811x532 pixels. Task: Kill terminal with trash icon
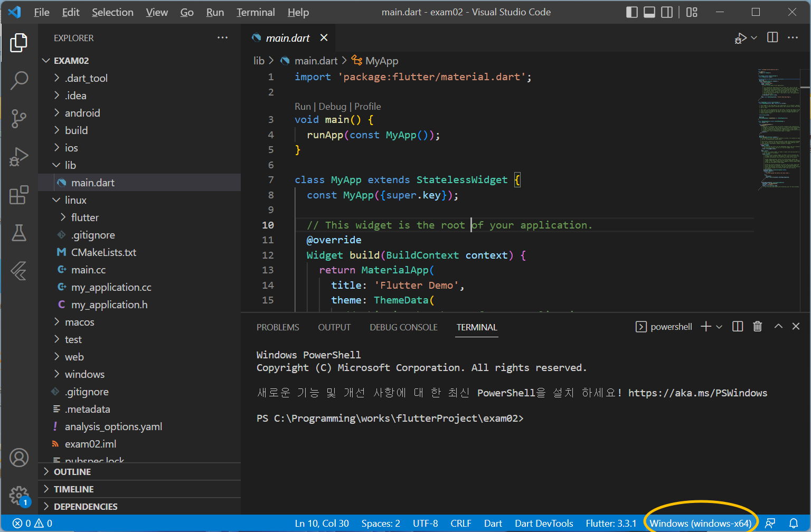[x=757, y=327]
